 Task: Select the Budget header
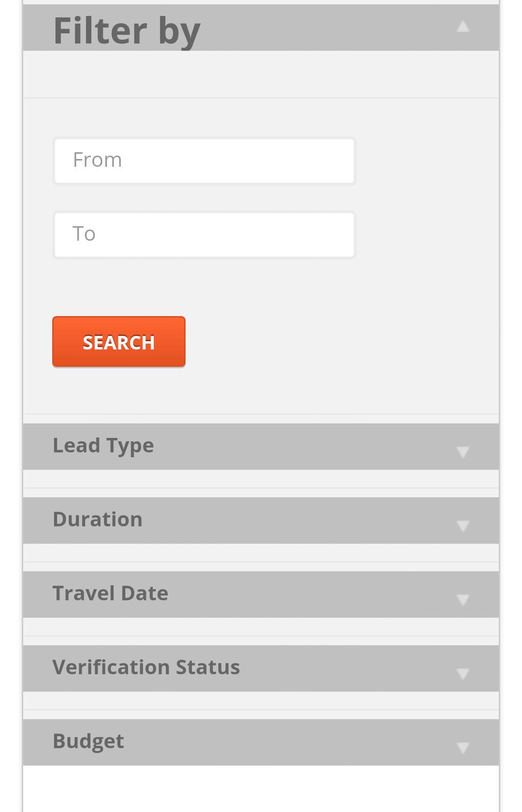tap(89, 740)
